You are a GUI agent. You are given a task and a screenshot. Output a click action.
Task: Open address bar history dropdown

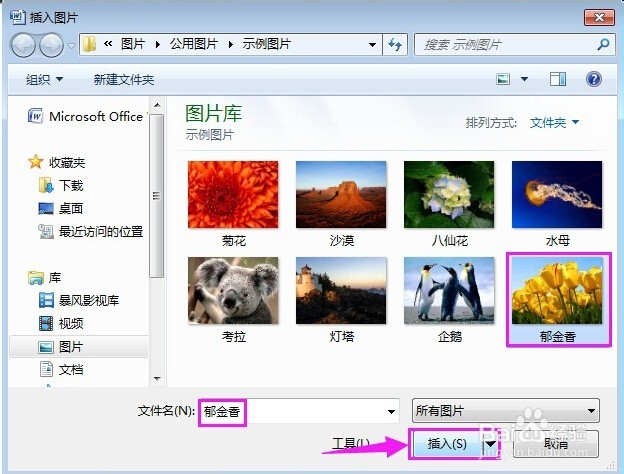coord(372,45)
